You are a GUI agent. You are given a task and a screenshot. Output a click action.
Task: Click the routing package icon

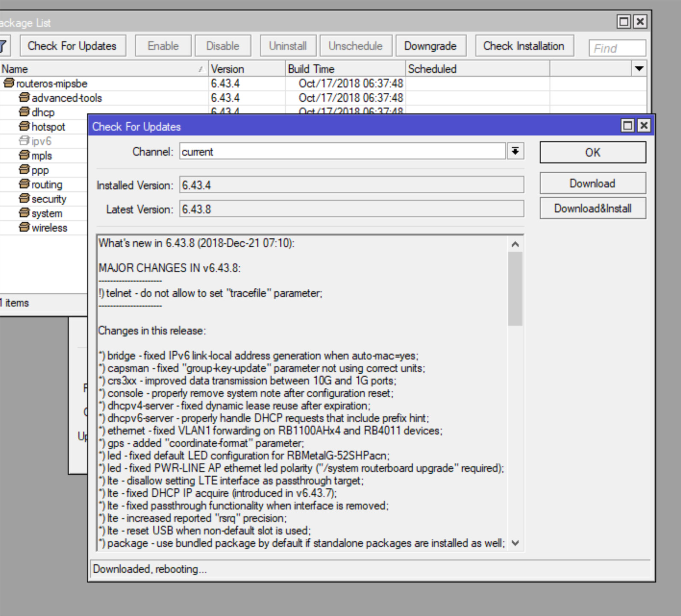click(24, 184)
